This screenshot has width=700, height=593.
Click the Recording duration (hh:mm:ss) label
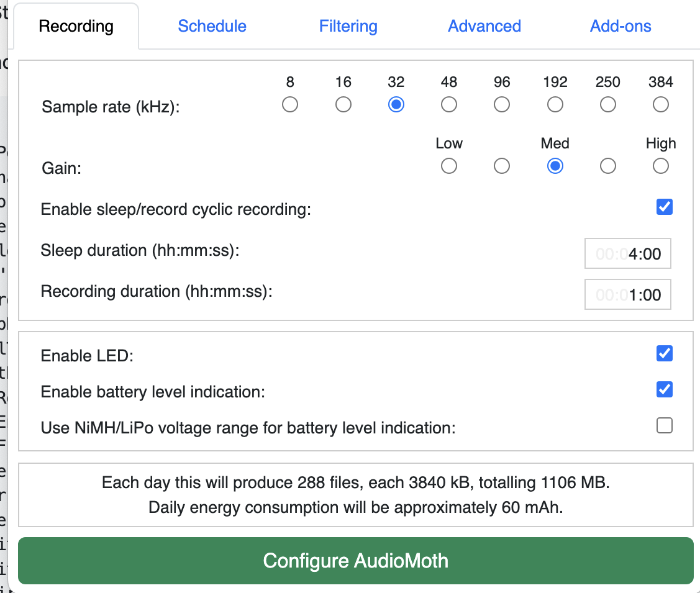point(157,291)
